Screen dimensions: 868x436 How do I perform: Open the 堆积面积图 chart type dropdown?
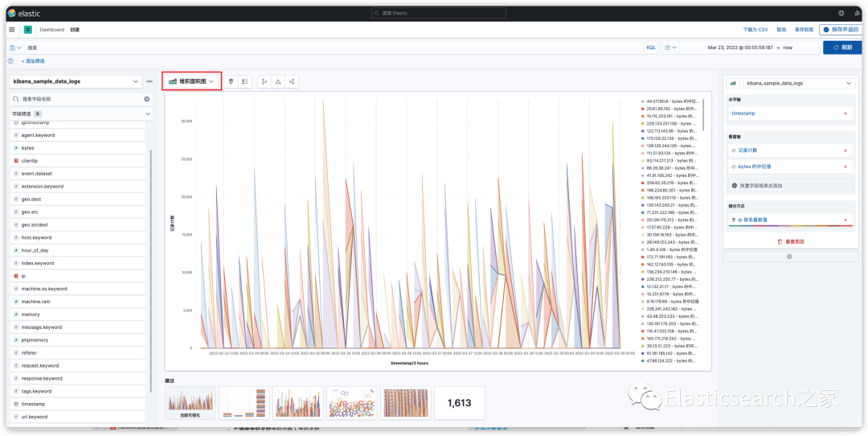pyautogui.click(x=191, y=81)
